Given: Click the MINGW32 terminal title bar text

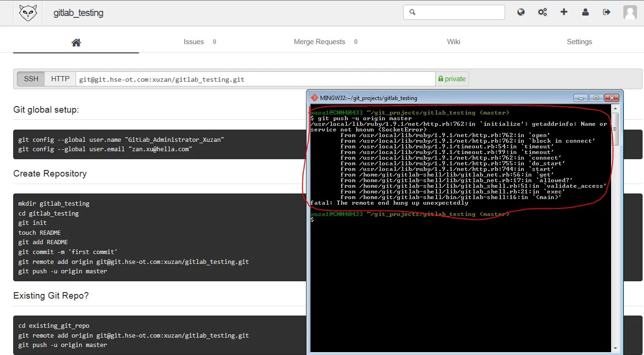Looking at the screenshot, I should coord(368,98).
